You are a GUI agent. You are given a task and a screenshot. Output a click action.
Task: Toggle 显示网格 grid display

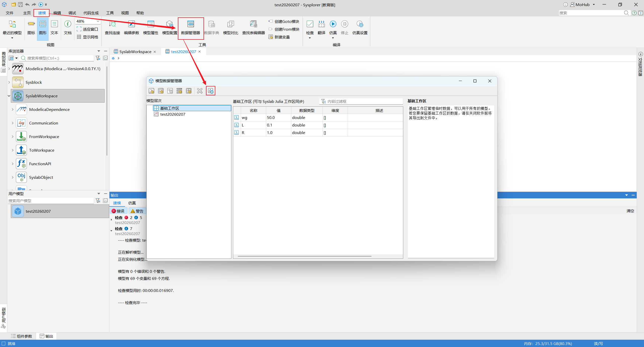click(87, 37)
